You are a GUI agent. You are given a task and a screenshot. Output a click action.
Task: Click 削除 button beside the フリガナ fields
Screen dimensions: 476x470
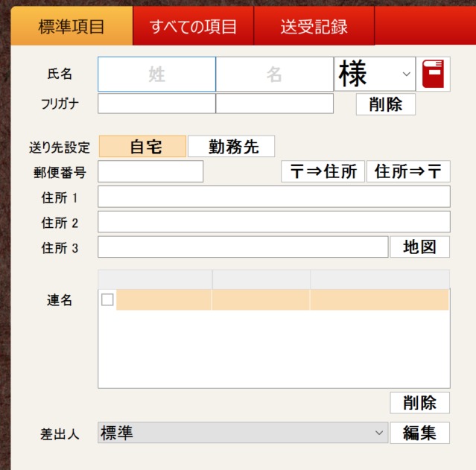tap(386, 104)
